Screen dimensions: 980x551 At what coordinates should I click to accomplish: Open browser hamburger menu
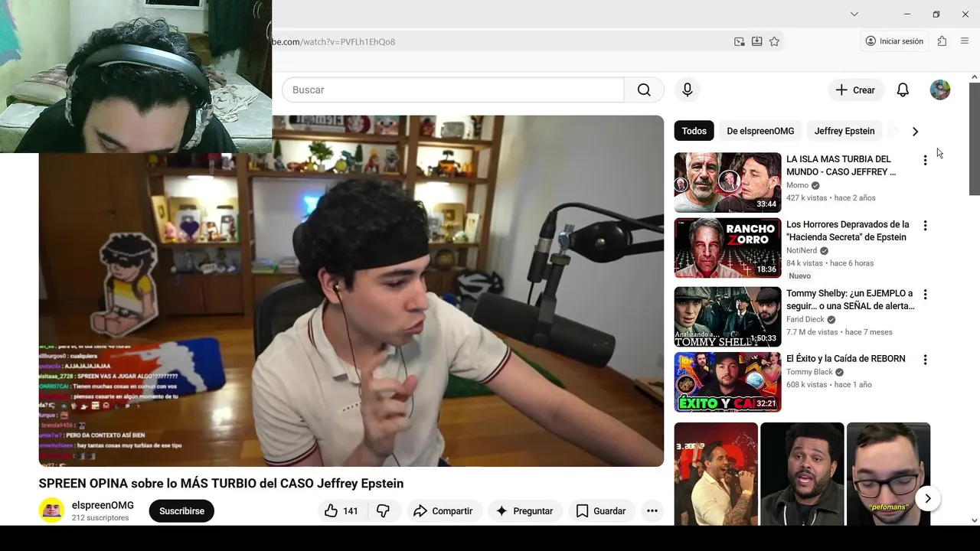click(x=964, y=41)
